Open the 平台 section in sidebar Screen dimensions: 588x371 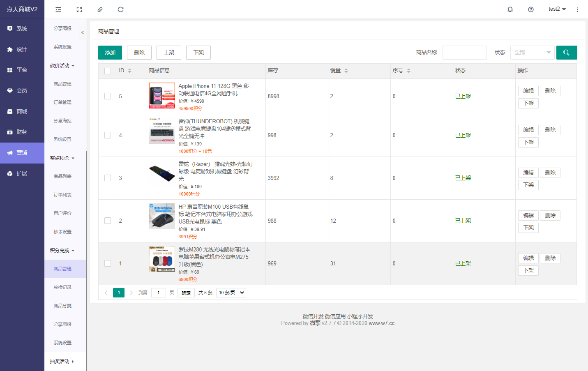coord(22,70)
